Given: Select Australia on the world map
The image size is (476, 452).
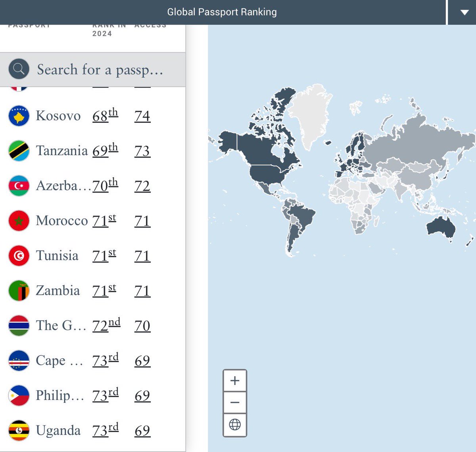Looking at the screenshot, I should point(440,228).
